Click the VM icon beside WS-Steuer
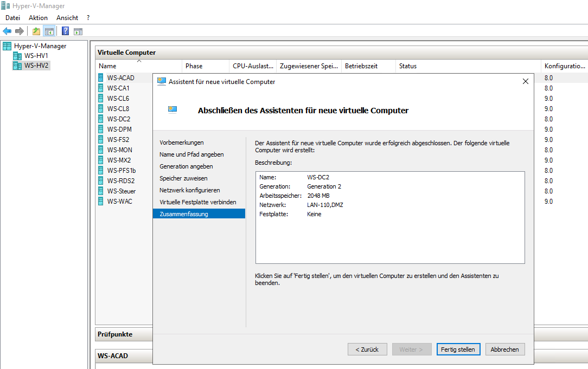Viewport: 588px width, 369px height. click(x=101, y=191)
